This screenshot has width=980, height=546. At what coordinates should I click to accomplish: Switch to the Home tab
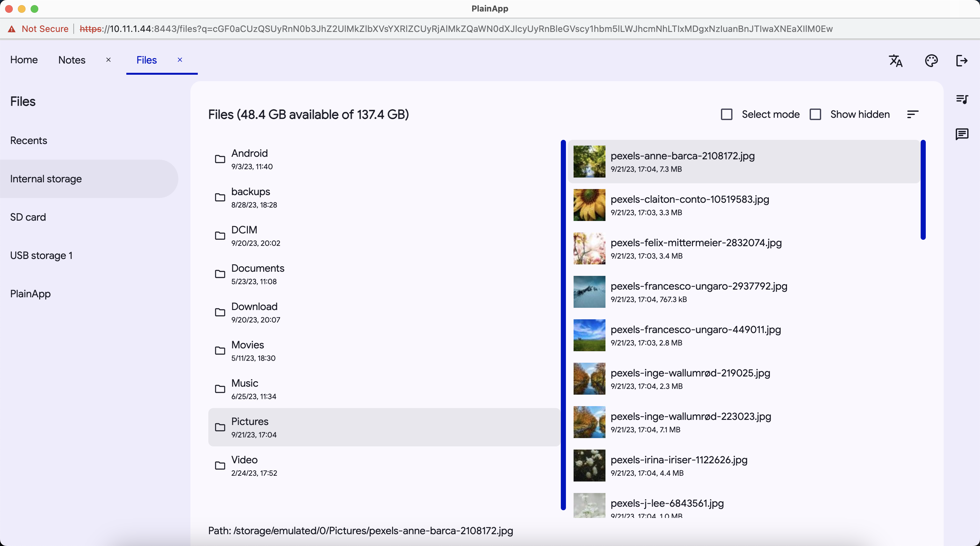pos(24,60)
